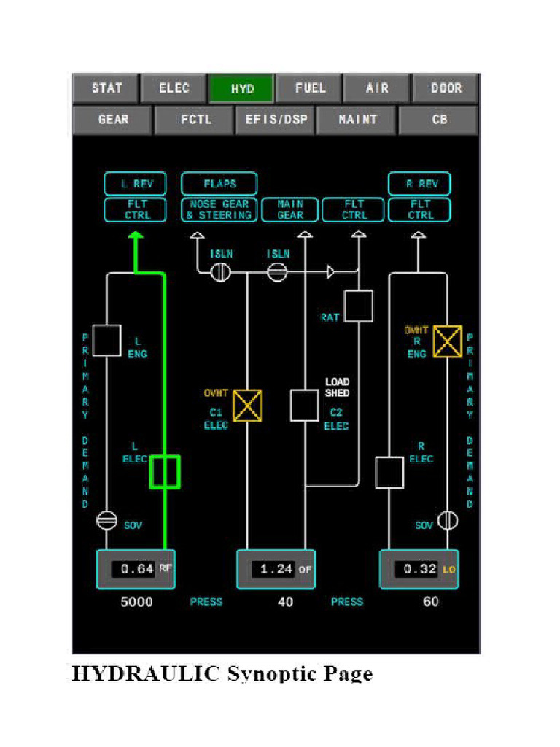
Task: Click the right vertical PRIMARY DEMAND label
Action: tap(470, 421)
